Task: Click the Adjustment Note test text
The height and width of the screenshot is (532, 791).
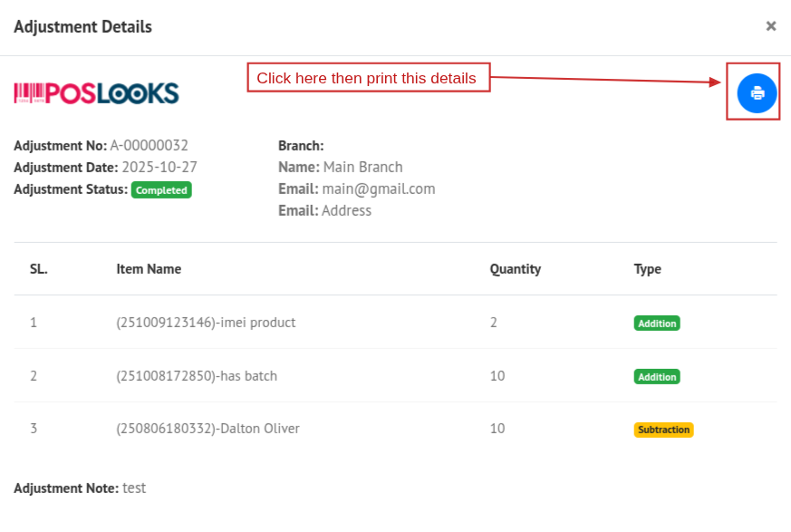Action: (134, 488)
